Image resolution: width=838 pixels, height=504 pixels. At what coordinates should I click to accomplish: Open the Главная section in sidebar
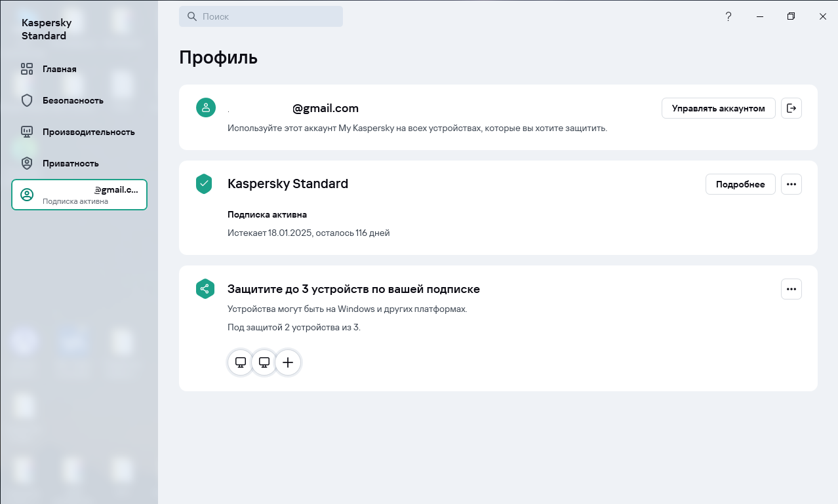[79, 69]
